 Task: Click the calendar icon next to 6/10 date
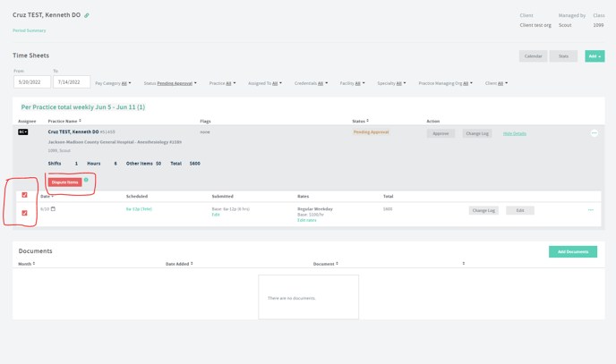[x=53, y=209]
